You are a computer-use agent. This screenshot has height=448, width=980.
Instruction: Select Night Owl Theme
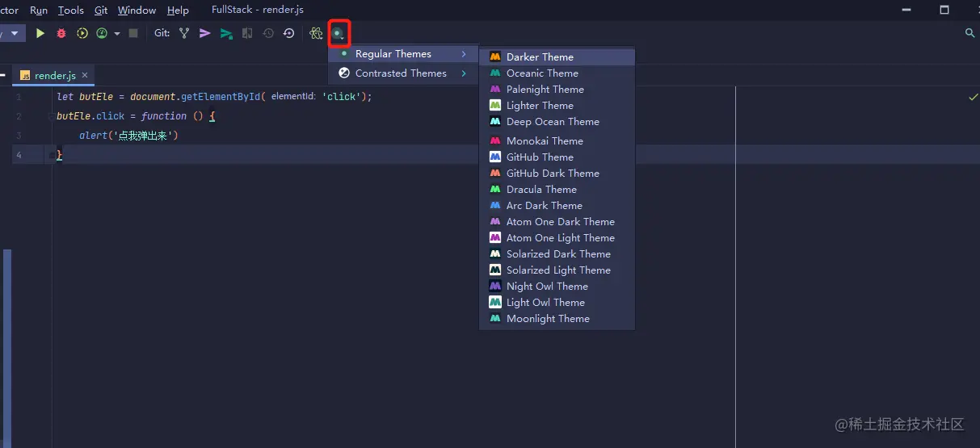557,287
